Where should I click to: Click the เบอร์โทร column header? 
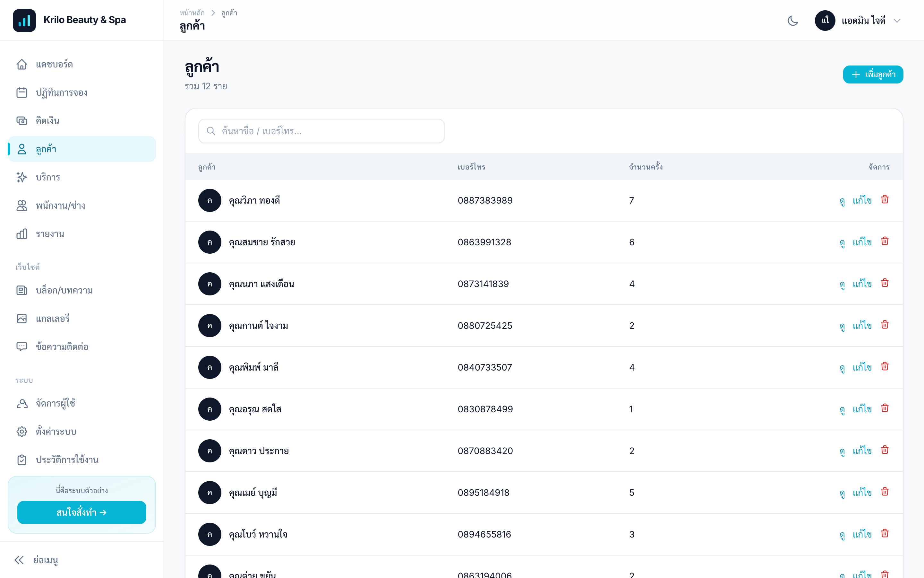click(x=472, y=167)
